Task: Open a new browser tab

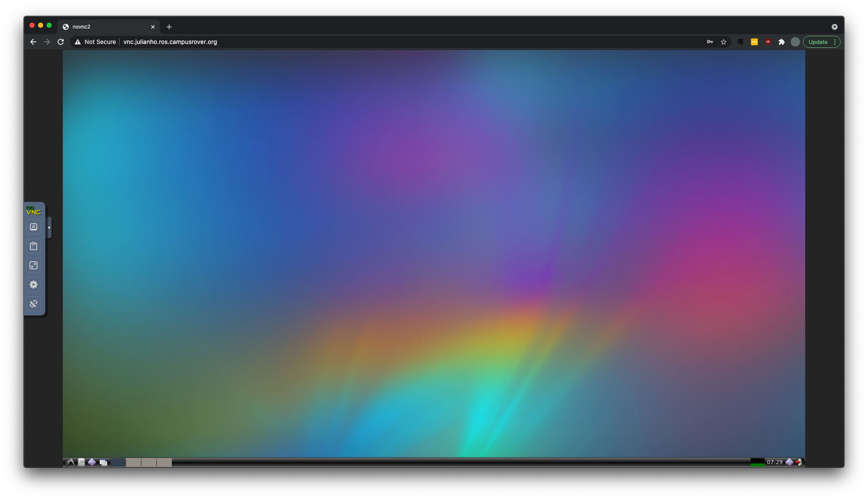Action: point(169,27)
